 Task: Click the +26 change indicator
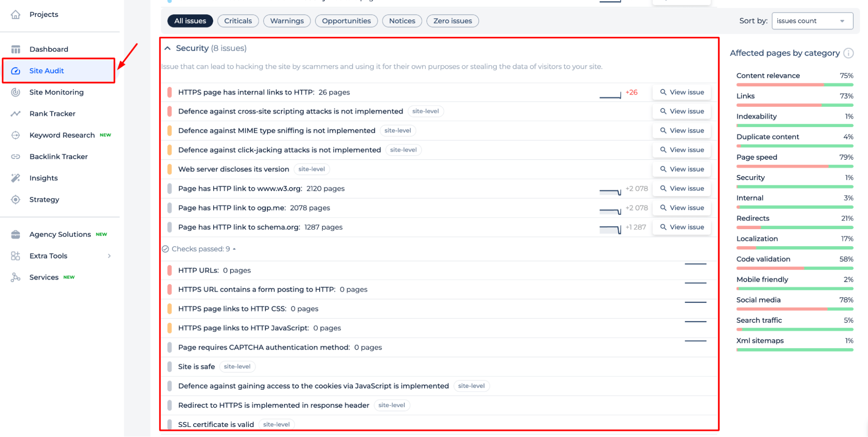click(631, 92)
